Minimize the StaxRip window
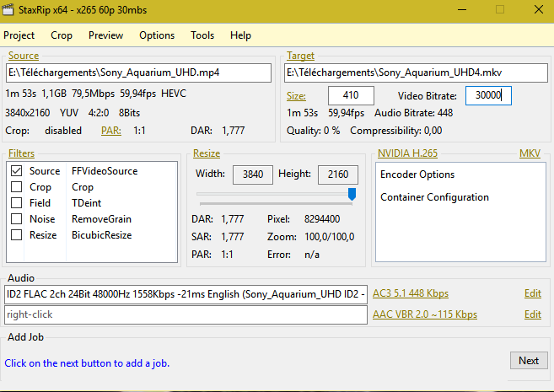554x392 pixels. [x=462, y=9]
